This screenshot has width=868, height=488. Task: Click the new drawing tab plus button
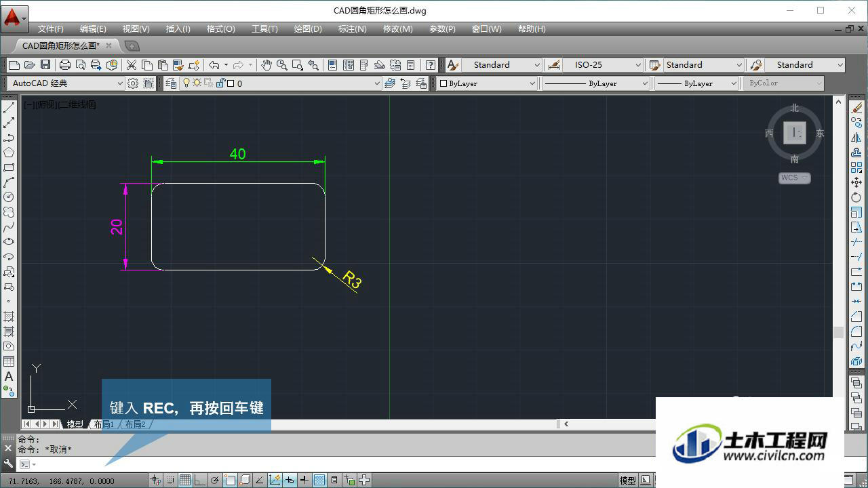(x=132, y=45)
